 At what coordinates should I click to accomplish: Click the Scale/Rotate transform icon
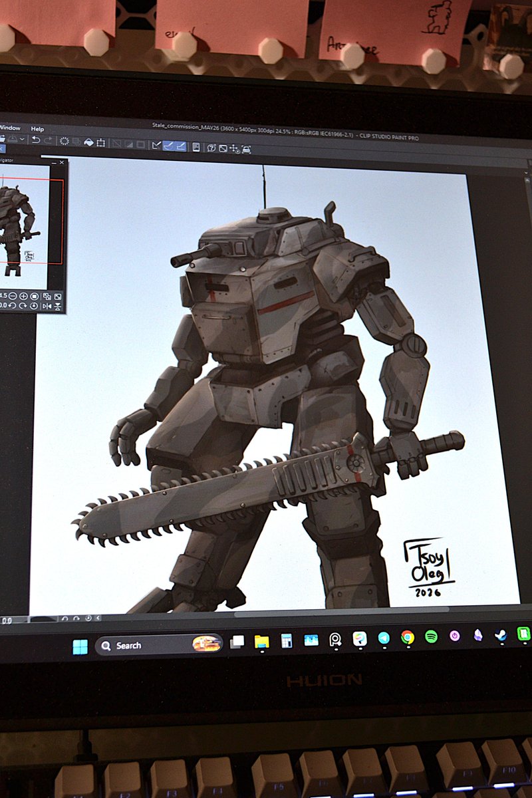pos(100,142)
